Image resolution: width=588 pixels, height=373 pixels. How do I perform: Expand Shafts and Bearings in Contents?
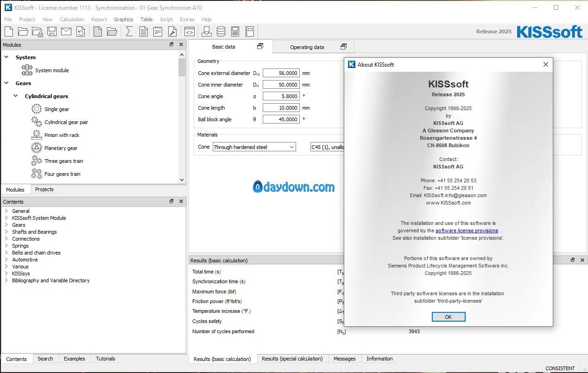pyautogui.click(x=6, y=232)
